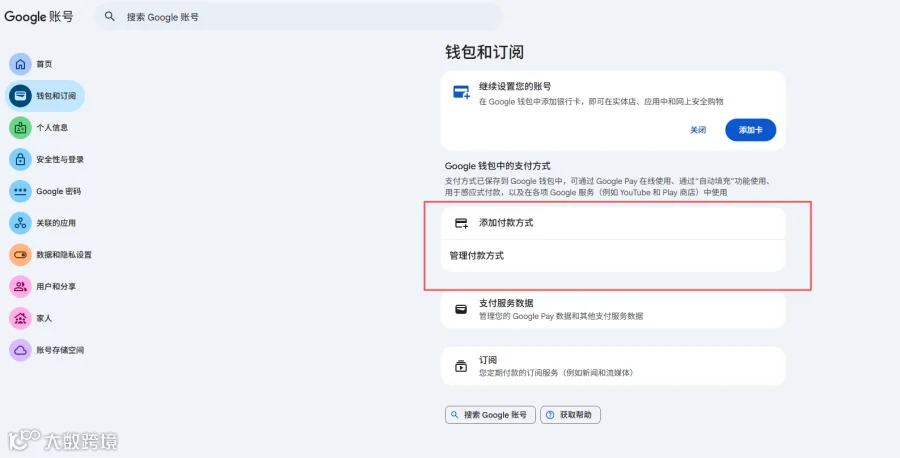Click the wallet card icon in sidebar
Viewport: 900px width, 458px height.
click(20, 96)
